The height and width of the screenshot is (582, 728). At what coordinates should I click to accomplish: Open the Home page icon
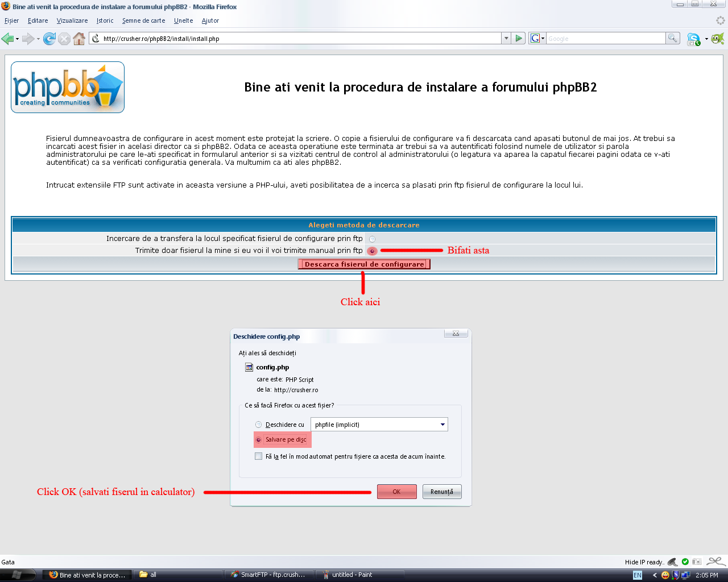click(79, 39)
